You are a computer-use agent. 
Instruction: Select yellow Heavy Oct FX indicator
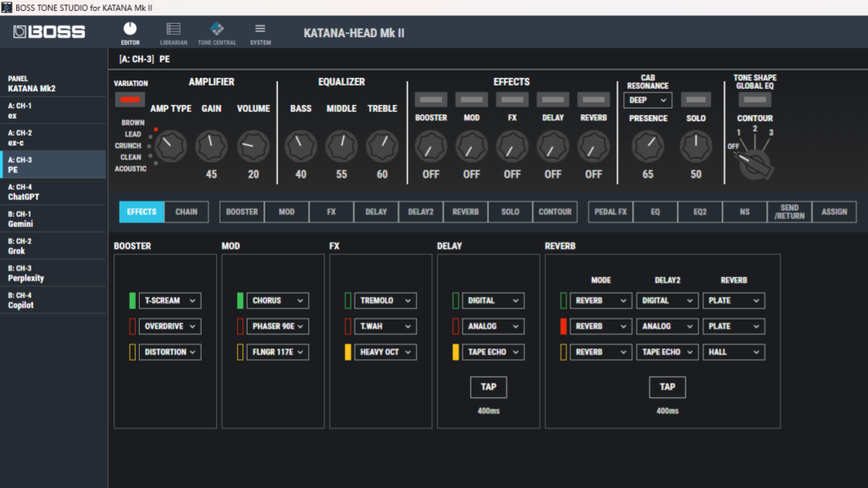pos(348,352)
